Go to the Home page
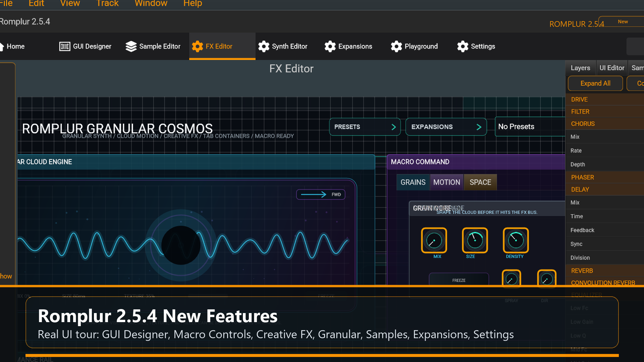 13,46
